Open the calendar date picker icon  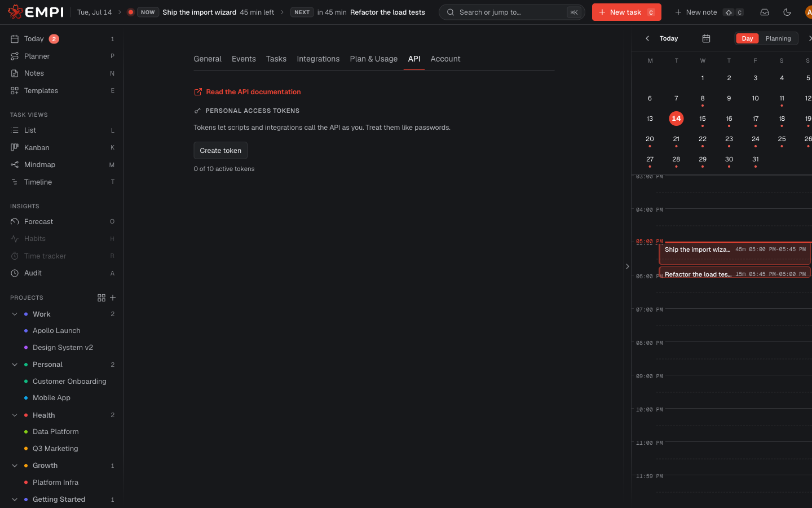click(706, 38)
